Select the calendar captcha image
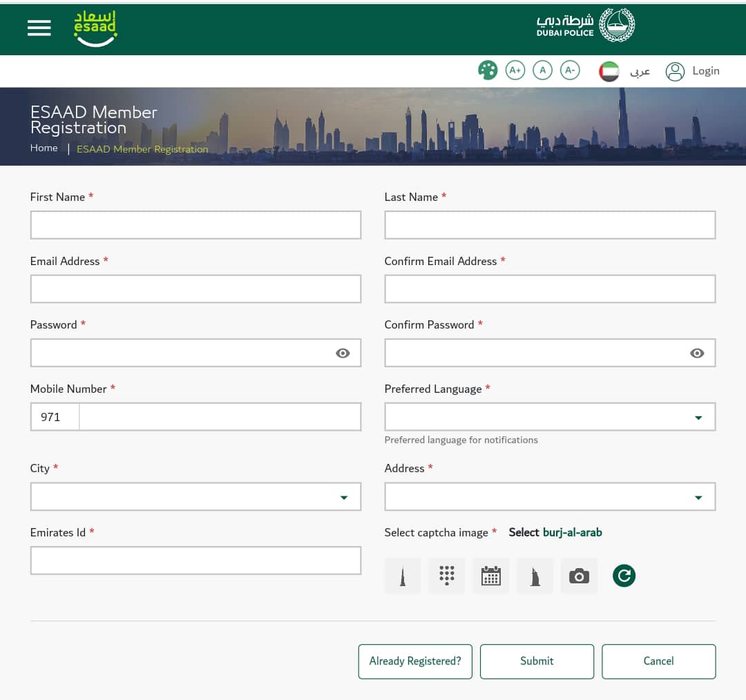 point(491,576)
